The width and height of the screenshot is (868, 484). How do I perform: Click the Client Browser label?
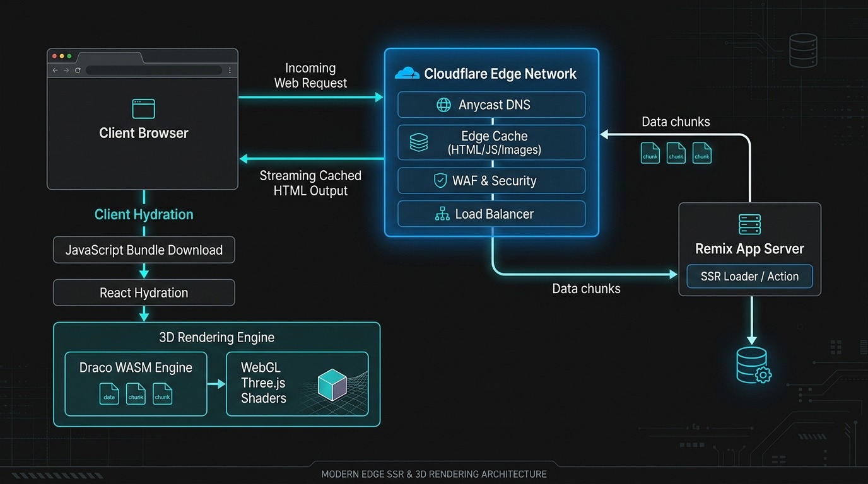[x=144, y=133]
